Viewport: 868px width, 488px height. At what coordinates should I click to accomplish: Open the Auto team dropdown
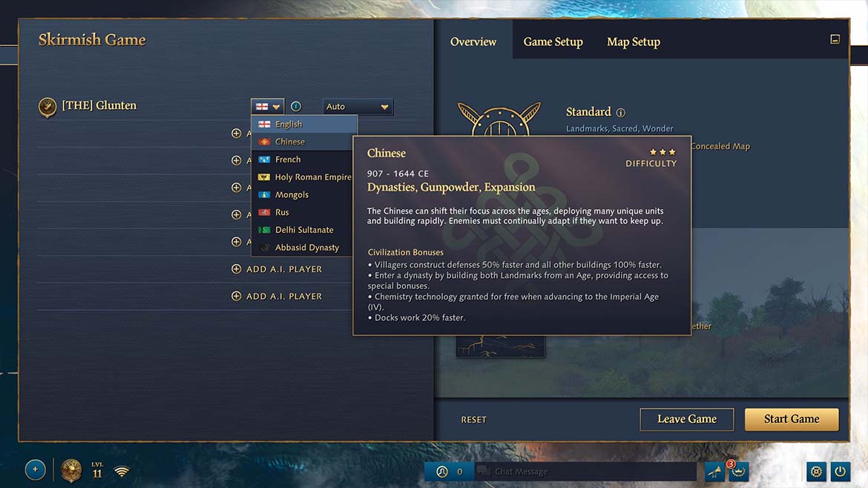(358, 106)
